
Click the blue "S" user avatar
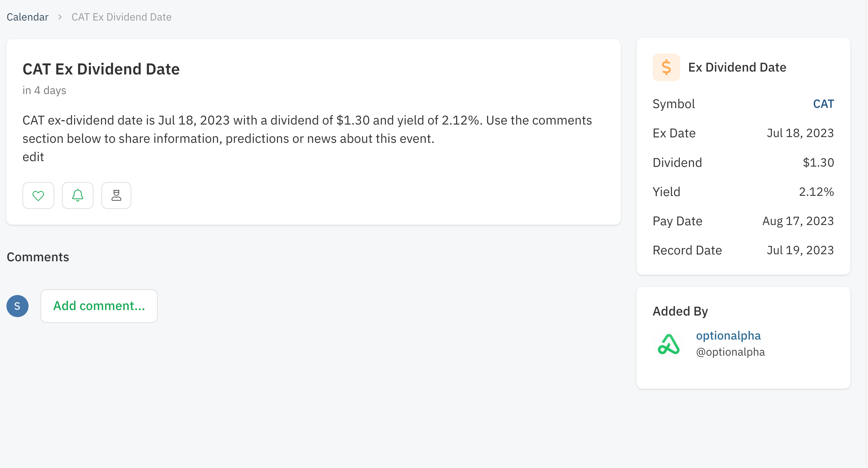17,306
